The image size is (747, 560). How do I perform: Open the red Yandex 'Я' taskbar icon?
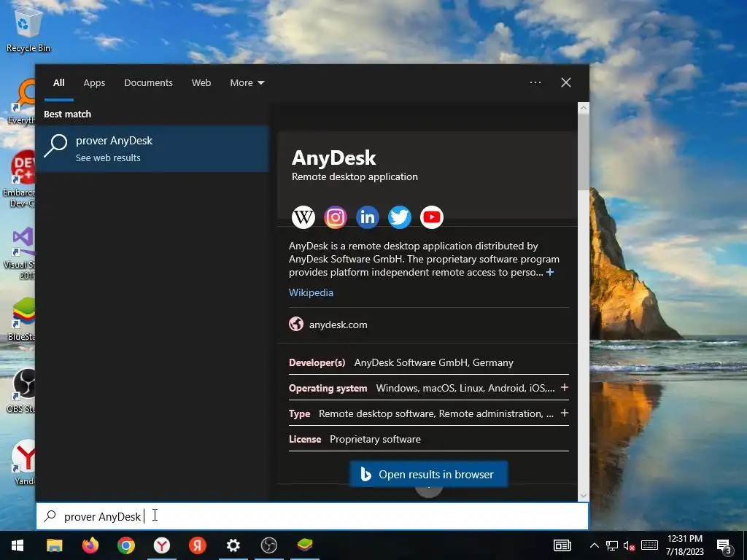pyautogui.click(x=197, y=545)
